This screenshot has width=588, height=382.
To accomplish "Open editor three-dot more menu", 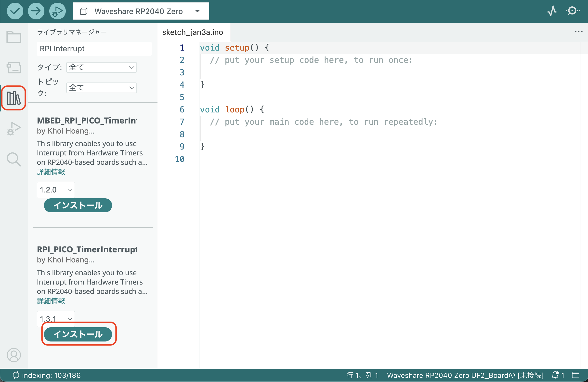I will (x=578, y=32).
